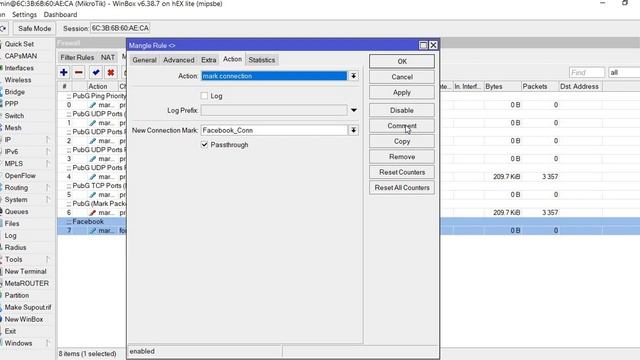This screenshot has height=360, width=640.
Task: Open the 'all' filter dropdown in Firewall
Action: point(624,73)
